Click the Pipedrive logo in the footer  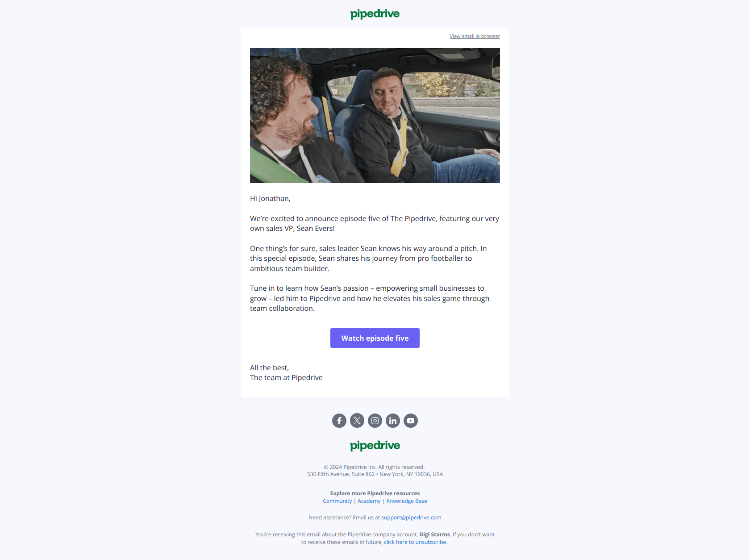(x=375, y=446)
